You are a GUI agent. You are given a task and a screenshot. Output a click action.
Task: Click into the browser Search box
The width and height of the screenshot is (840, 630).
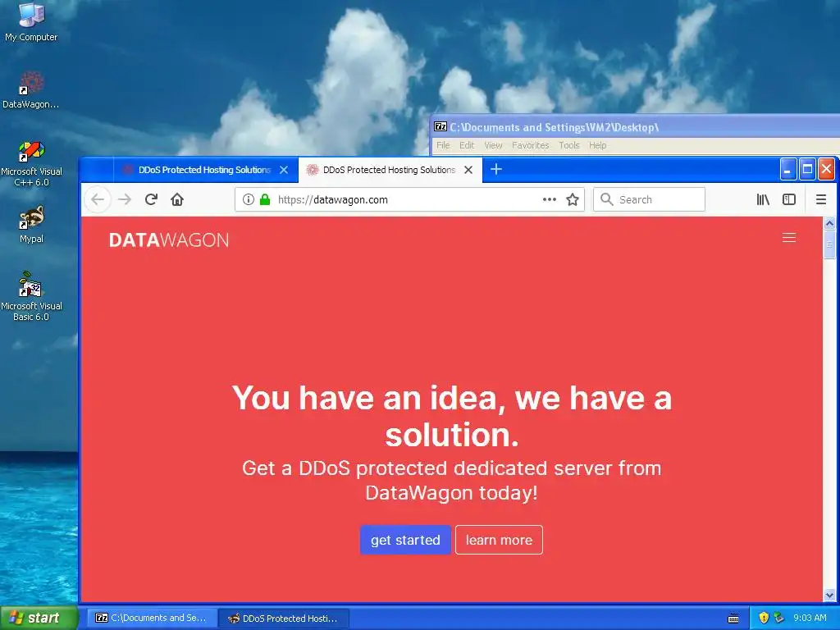649,200
